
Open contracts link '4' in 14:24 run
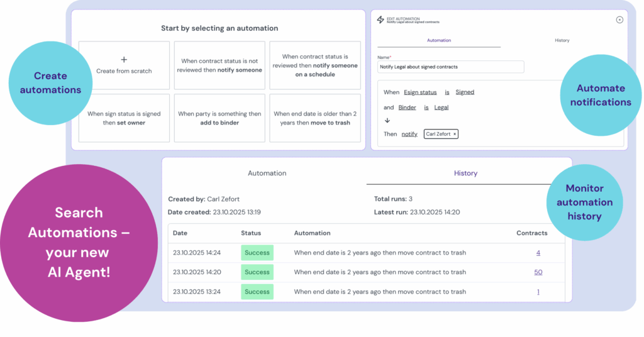tap(538, 253)
